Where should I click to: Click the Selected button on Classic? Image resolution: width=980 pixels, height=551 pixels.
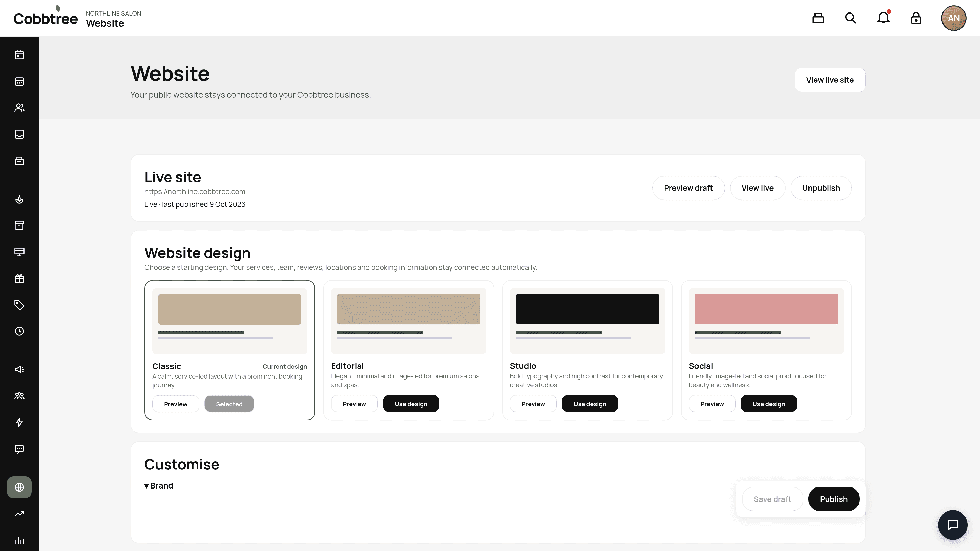click(x=229, y=404)
